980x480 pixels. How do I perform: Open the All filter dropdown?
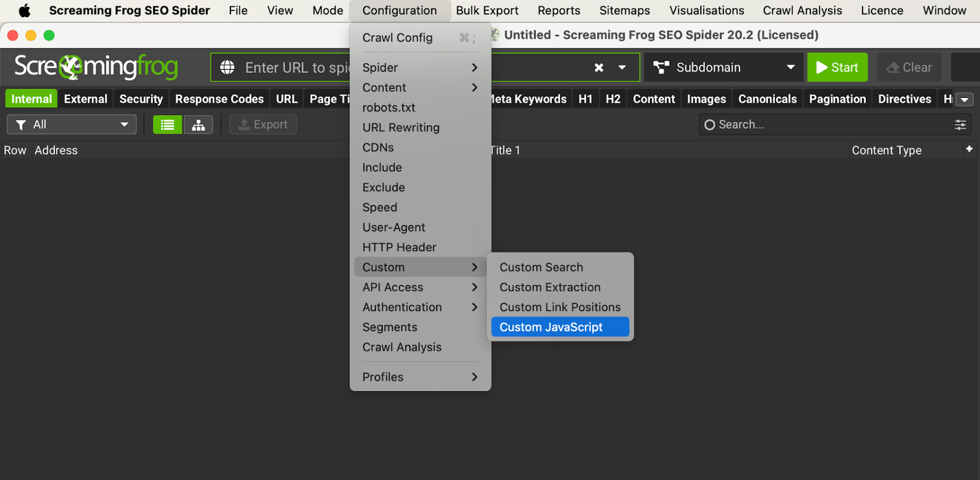[x=72, y=125]
